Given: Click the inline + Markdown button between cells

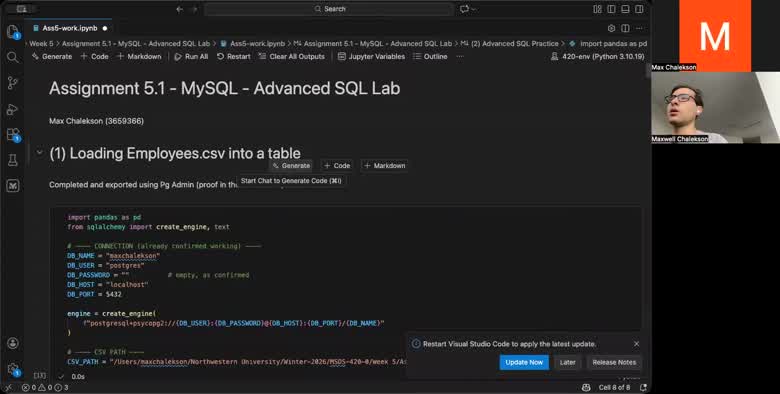Looking at the screenshot, I should pyautogui.click(x=385, y=166).
